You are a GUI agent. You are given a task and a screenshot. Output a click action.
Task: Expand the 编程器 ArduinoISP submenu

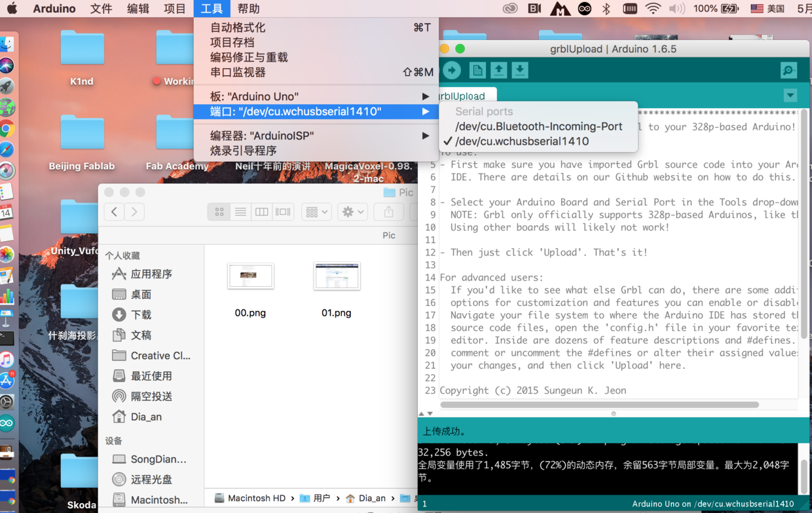tap(316, 136)
